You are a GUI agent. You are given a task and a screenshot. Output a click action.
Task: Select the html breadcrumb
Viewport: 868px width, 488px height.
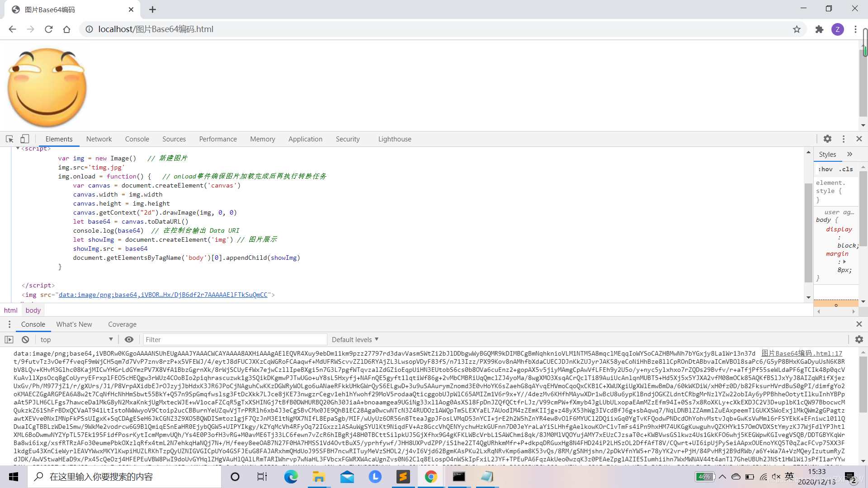click(11, 310)
